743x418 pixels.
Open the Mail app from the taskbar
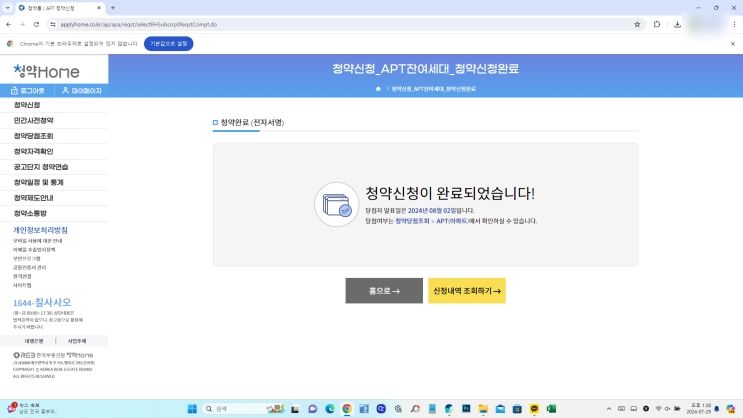500,409
